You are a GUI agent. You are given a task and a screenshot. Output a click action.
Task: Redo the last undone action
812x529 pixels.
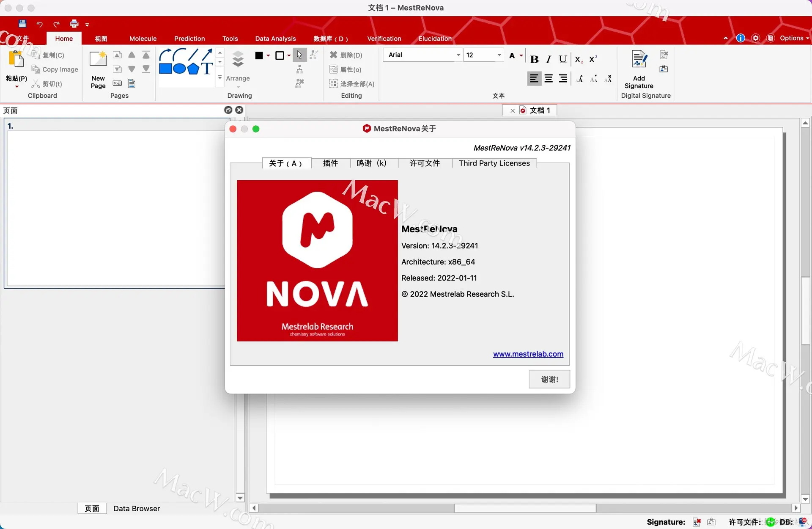(57, 24)
